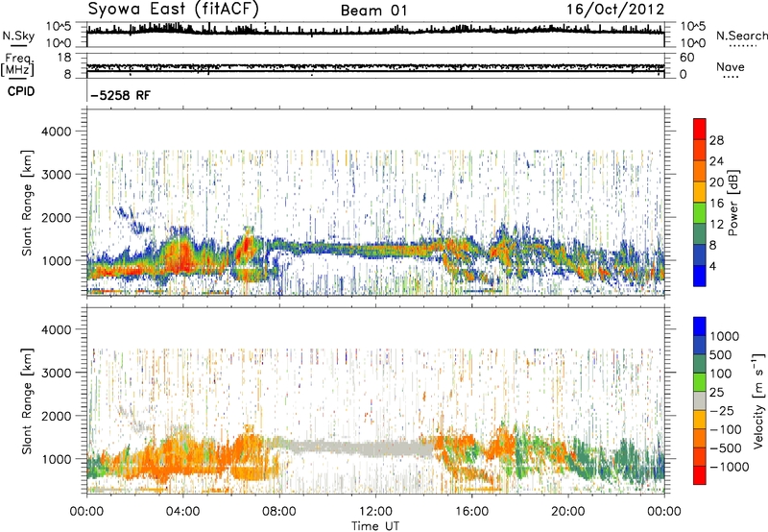This screenshot has height=532, width=768.
Task: Pick the red bottom segment of velocity colorbar
Action: click(x=700, y=475)
